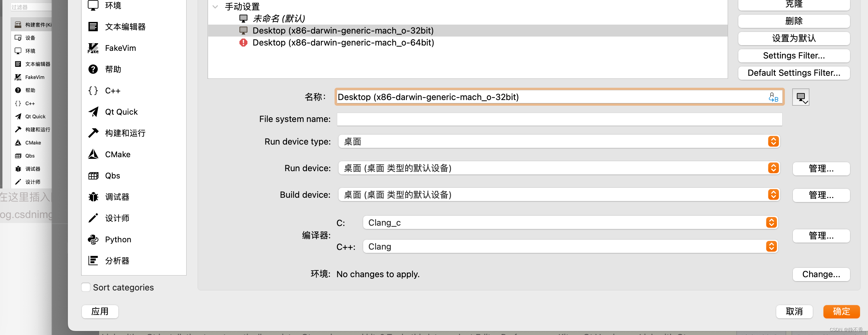
Task: Open the Qt Quick settings section
Action: 121,111
